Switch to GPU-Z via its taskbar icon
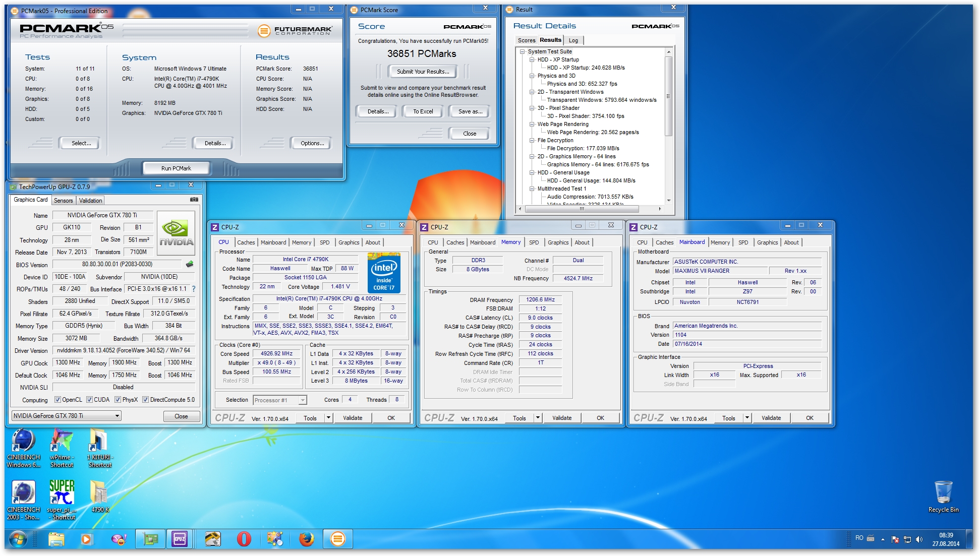The image size is (980, 556). (x=150, y=539)
